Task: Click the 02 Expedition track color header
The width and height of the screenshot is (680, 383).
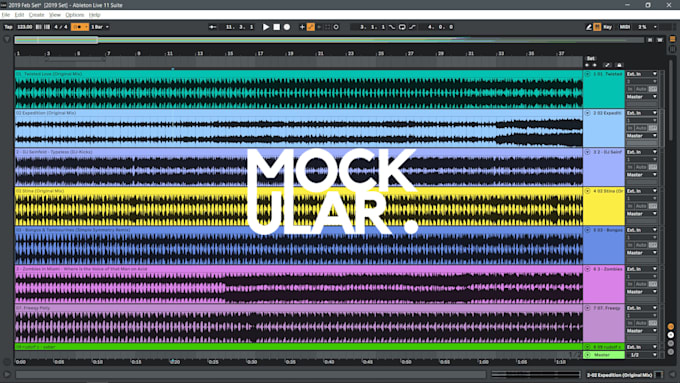Action: point(604,128)
